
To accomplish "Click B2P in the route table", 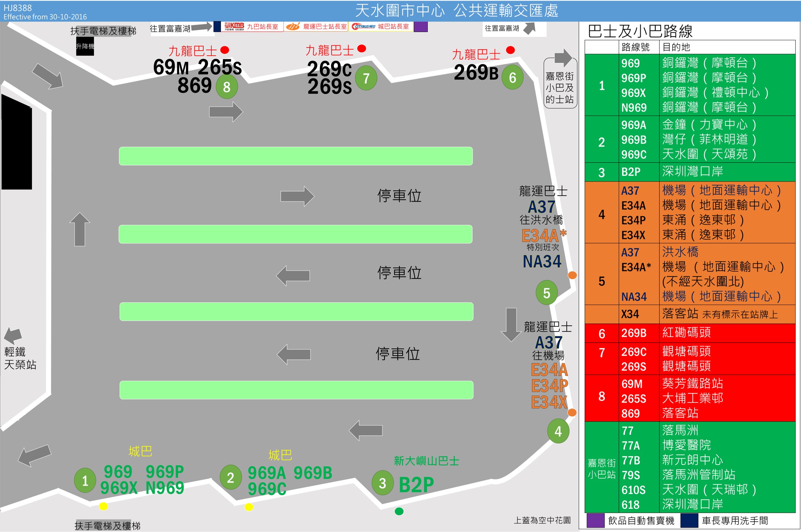I will point(631,172).
